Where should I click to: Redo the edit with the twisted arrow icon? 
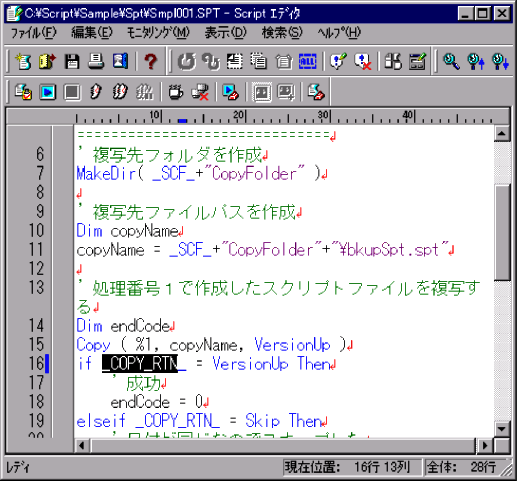[x=211, y=61]
